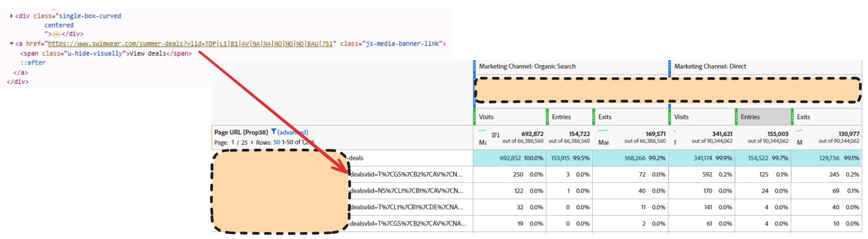The height and width of the screenshot is (239, 868).
Task: Click the 130,977 Direct Exits total
Action: (849, 134)
